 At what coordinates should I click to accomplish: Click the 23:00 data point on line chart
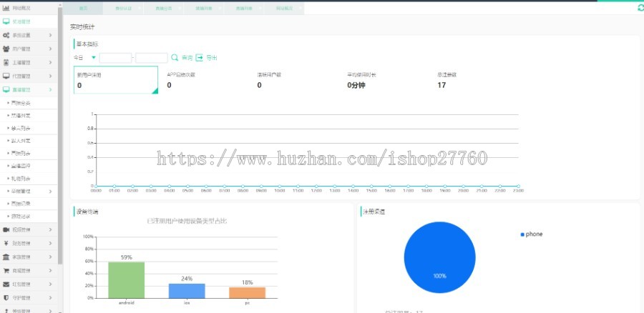point(518,187)
